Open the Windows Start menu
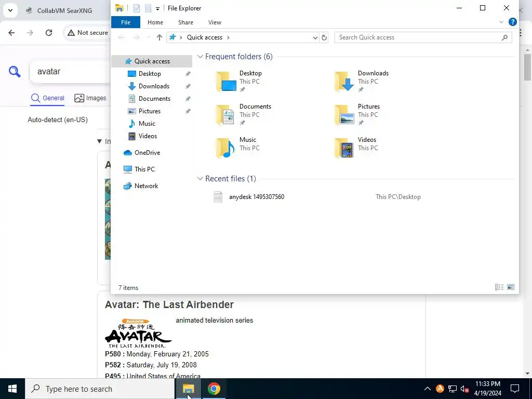Screen dimensions: 532x399 12,389
